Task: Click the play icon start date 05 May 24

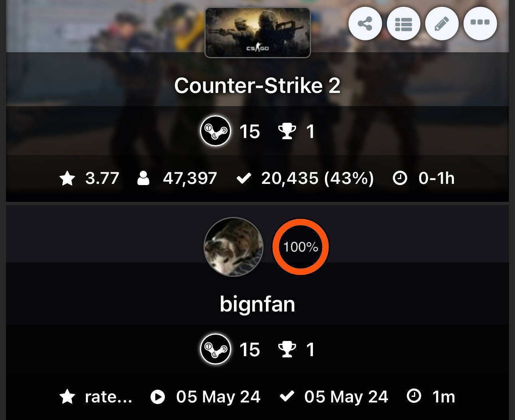Action: coord(158,397)
